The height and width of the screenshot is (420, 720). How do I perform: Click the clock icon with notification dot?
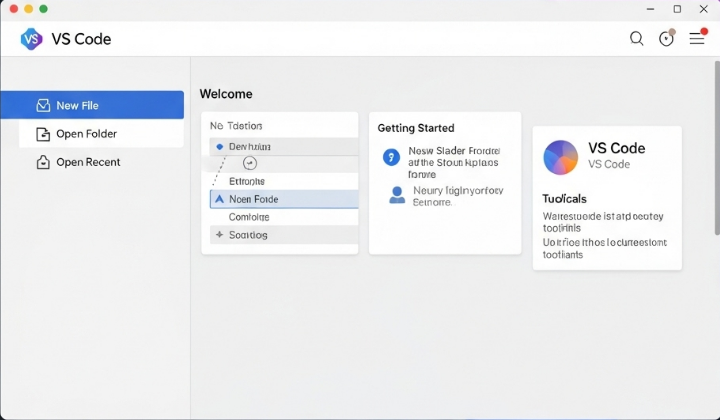click(x=667, y=38)
